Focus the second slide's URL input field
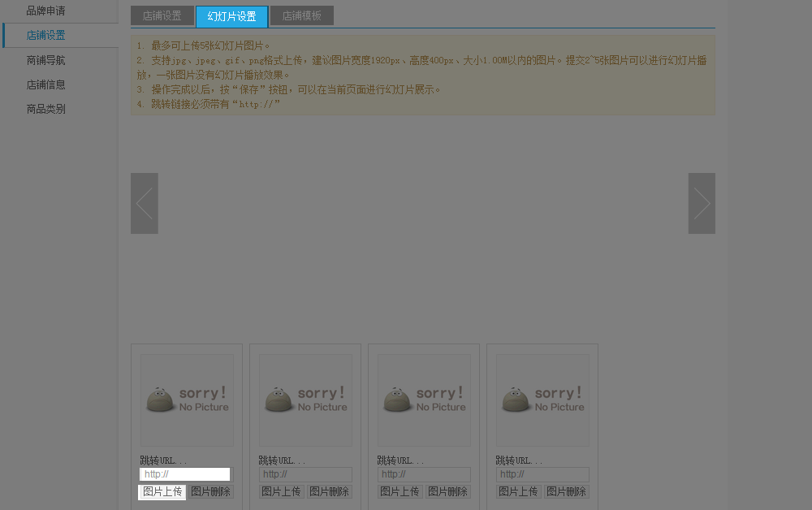 305,474
